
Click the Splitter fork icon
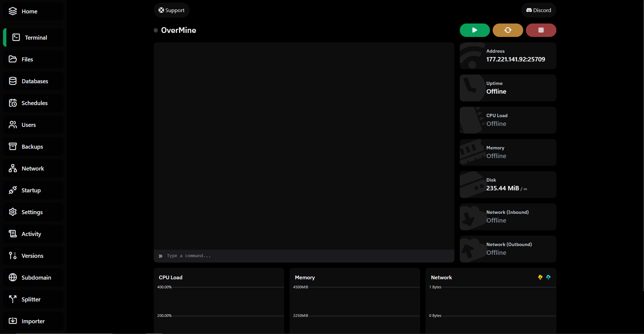pyautogui.click(x=13, y=299)
